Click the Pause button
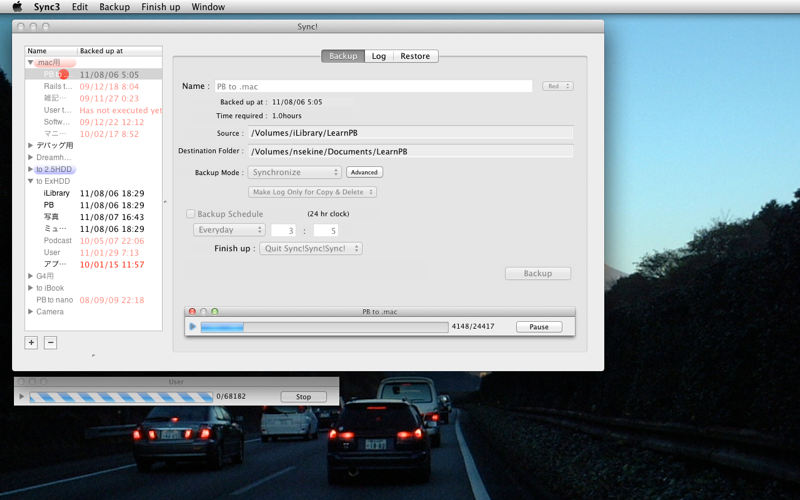 539,327
